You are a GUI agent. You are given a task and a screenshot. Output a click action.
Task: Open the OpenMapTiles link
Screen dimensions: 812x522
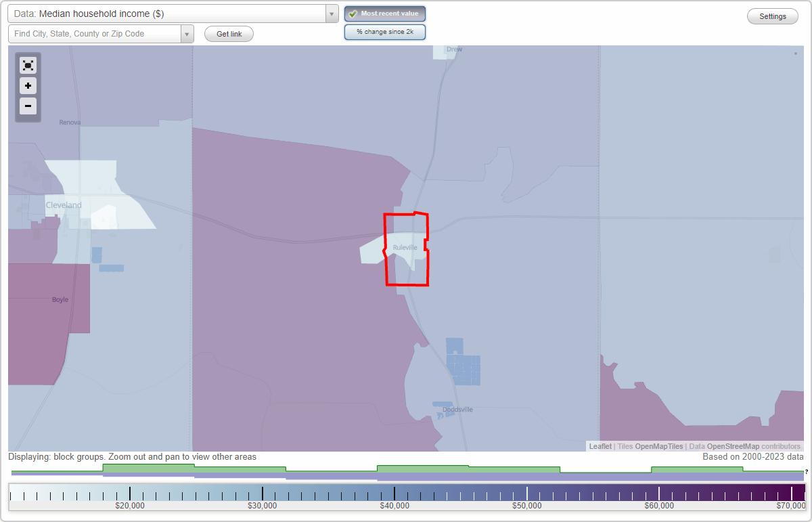tap(660, 446)
